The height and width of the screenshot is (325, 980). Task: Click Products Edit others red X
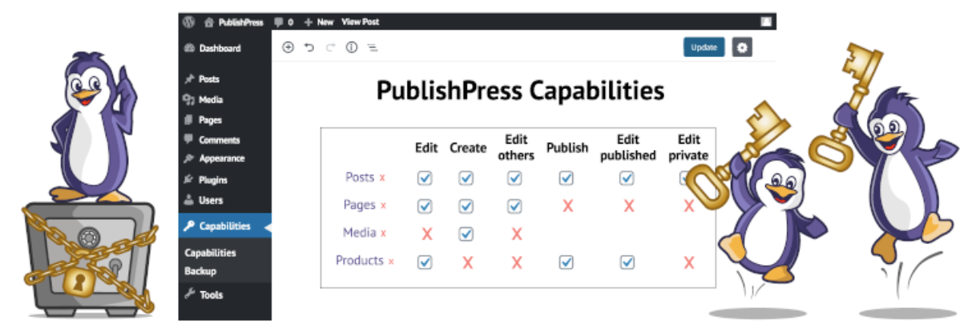[x=516, y=262]
